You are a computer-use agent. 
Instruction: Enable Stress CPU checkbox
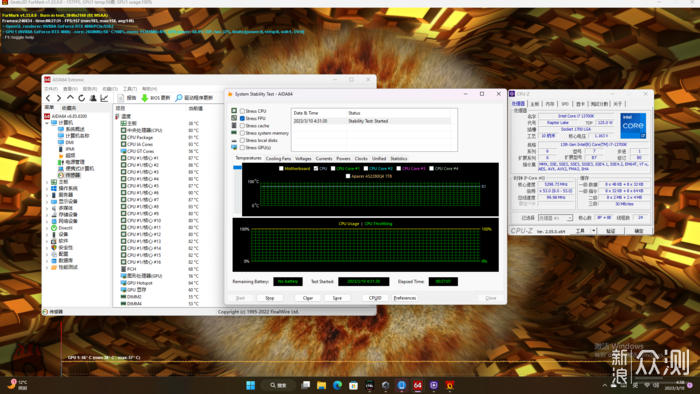pyautogui.click(x=242, y=111)
